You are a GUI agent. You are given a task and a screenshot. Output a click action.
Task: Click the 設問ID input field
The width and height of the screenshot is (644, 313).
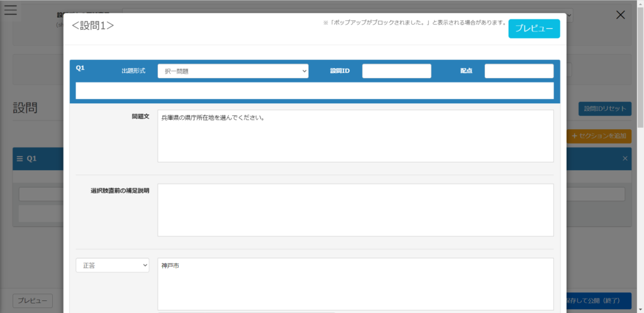point(396,71)
